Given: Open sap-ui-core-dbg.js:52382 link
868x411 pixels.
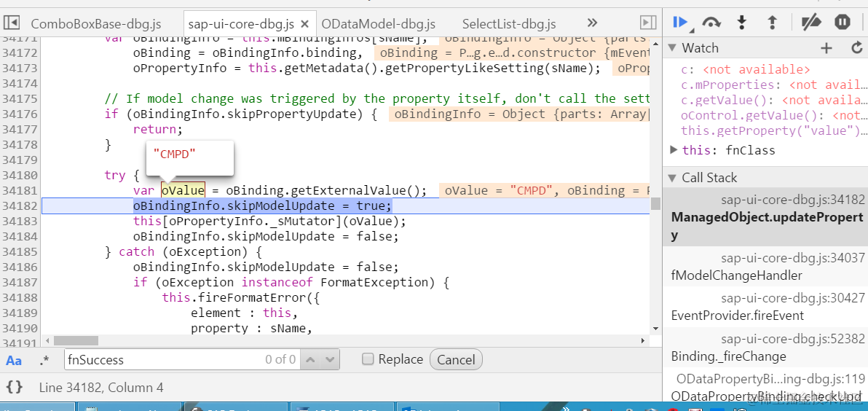Looking at the screenshot, I should point(793,338).
